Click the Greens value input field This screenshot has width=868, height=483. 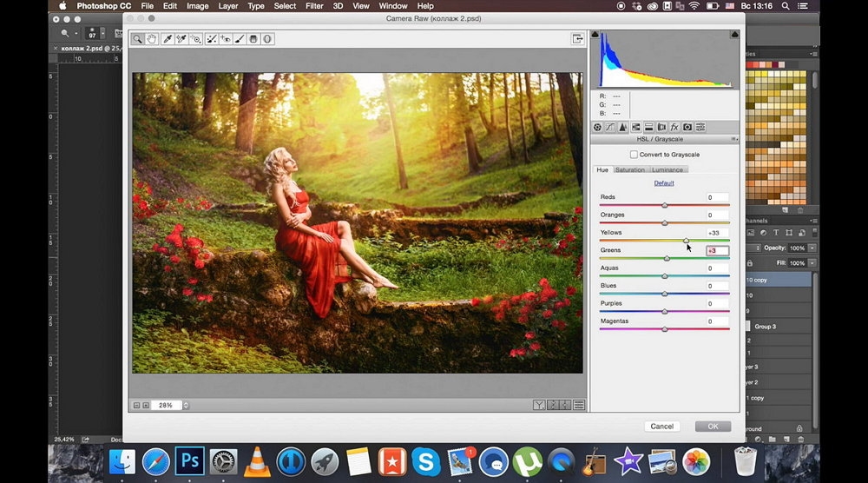click(718, 251)
